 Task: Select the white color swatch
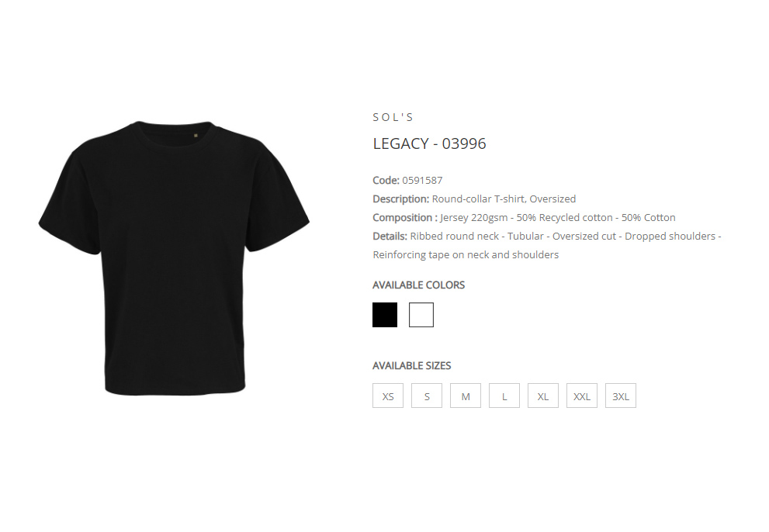pos(421,315)
